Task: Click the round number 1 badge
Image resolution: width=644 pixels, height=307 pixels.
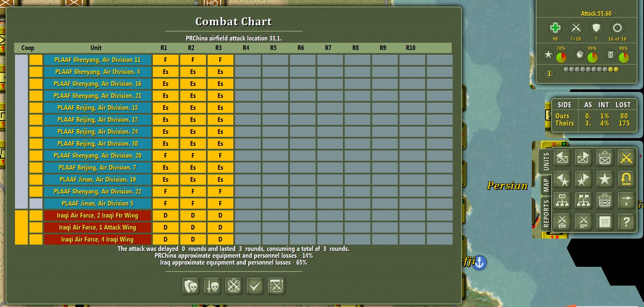Action: coord(549,74)
